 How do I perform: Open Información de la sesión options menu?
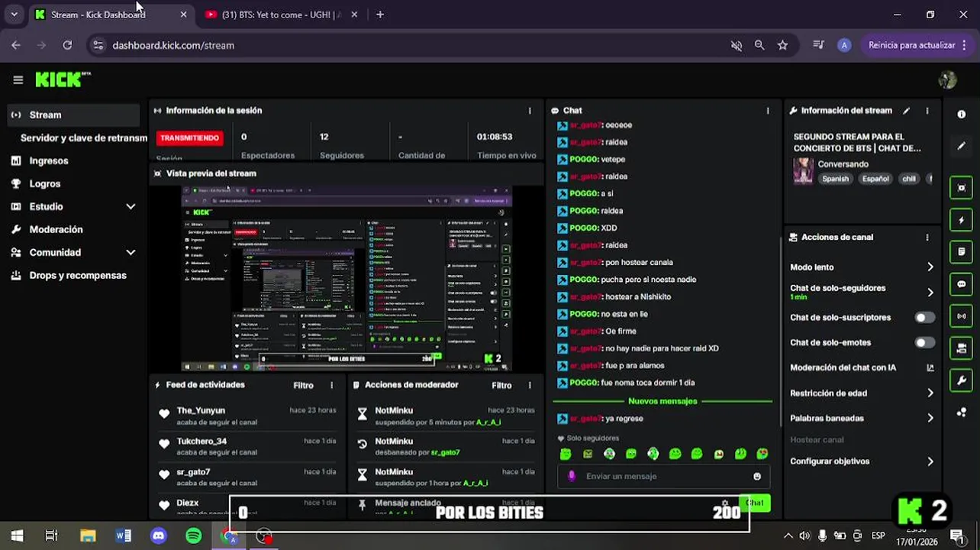[x=530, y=111]
